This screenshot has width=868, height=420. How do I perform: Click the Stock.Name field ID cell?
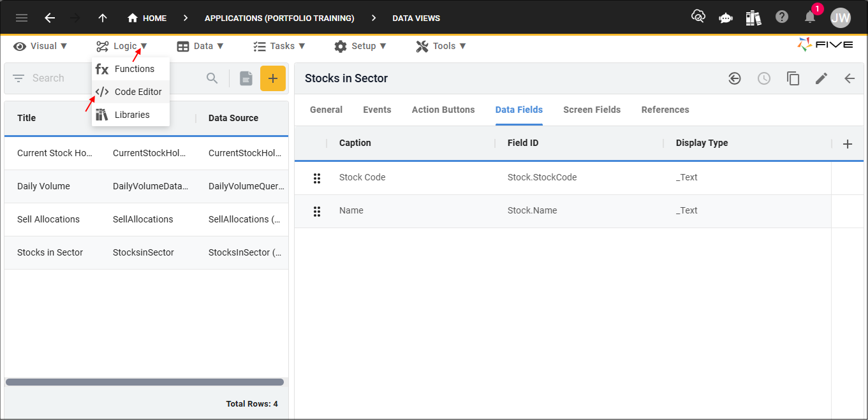pyautogui.click(x=532, y=210)
